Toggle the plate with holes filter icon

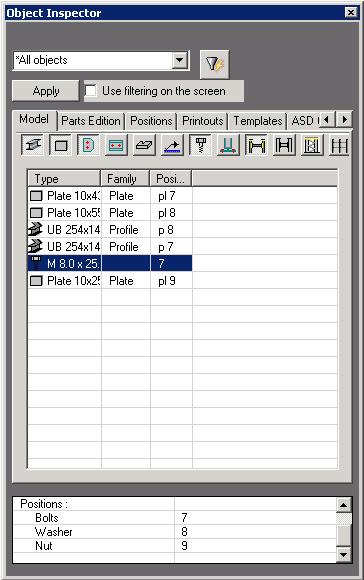point(116,145)
